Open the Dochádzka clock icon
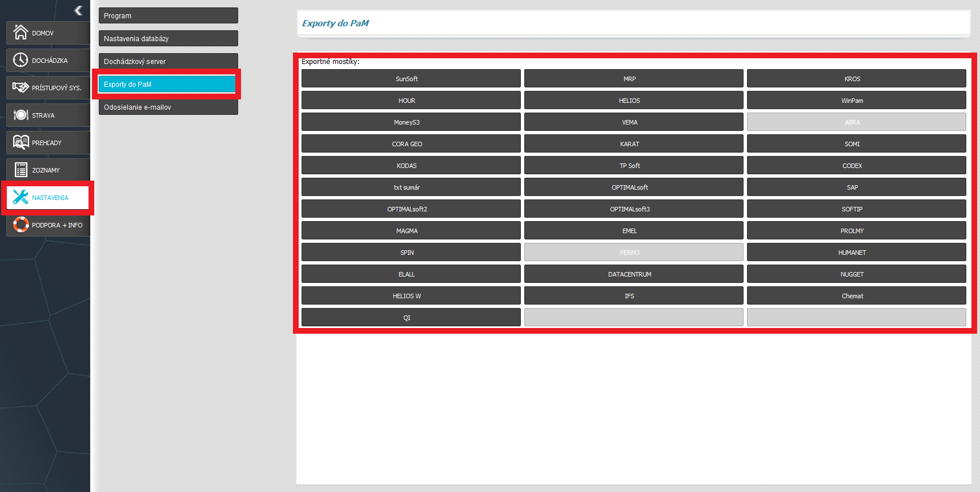 (x=21, y=60)
